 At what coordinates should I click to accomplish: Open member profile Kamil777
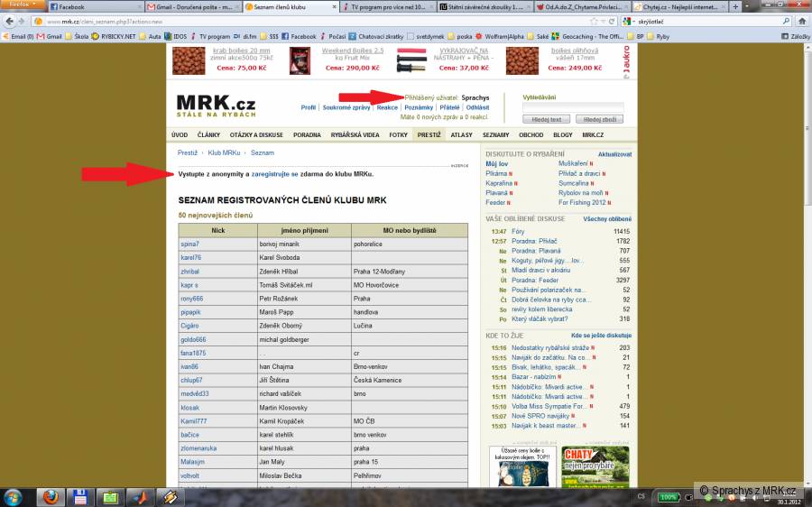click(x=194, y=421)
